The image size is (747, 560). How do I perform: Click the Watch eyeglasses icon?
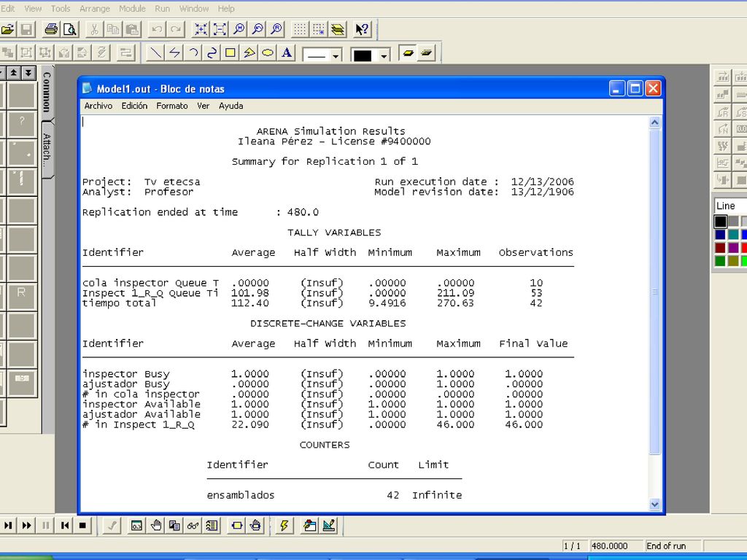(x=193, y=526)
